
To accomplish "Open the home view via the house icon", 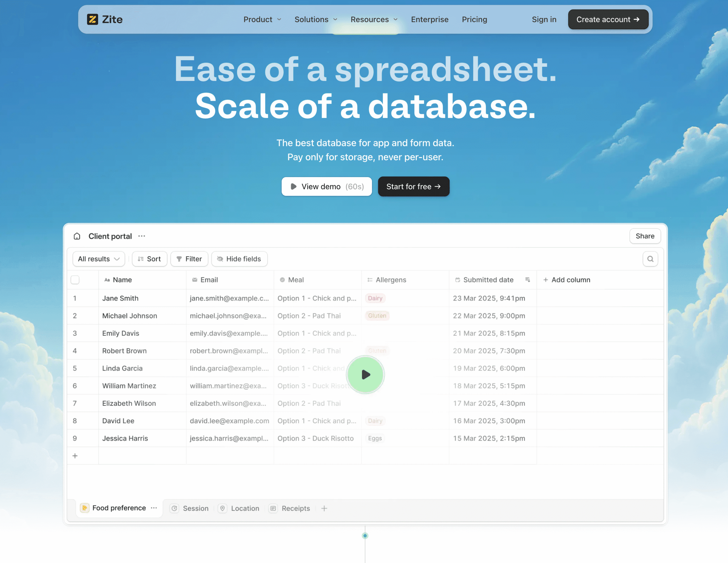I will 77,236.
